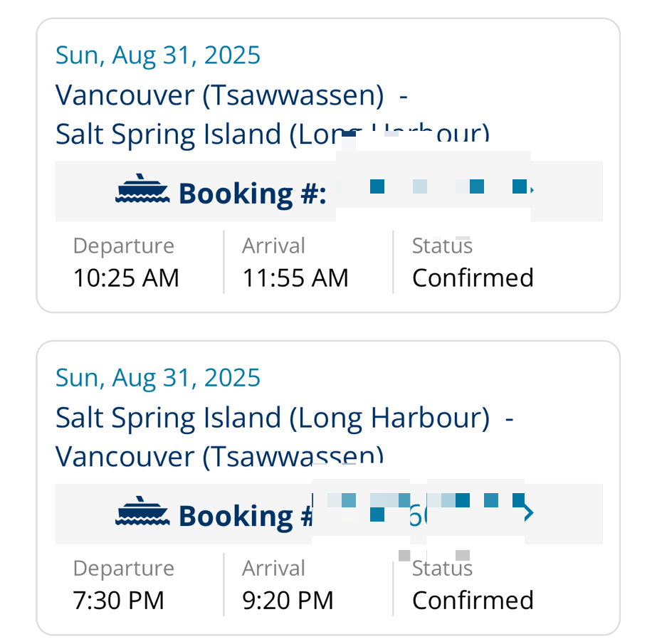Viewport: 657px width, 644px height.
Task: Click Departure label above 10:25 AM
Action: [x=123, y=246]
